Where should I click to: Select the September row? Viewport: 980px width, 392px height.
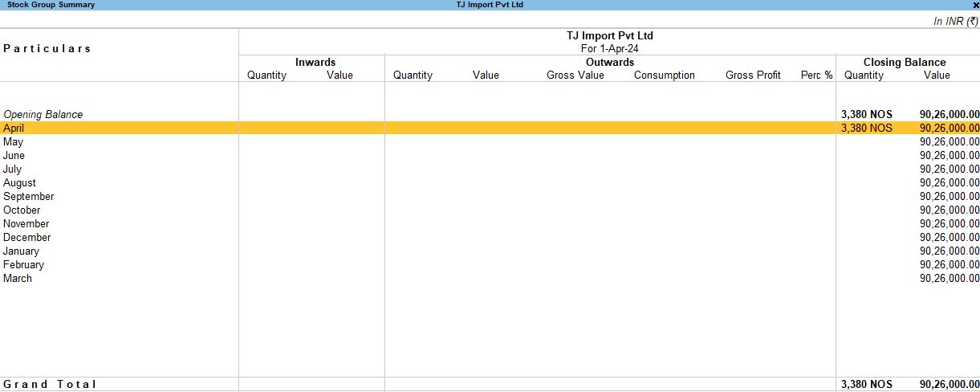(x=490, y=196)
